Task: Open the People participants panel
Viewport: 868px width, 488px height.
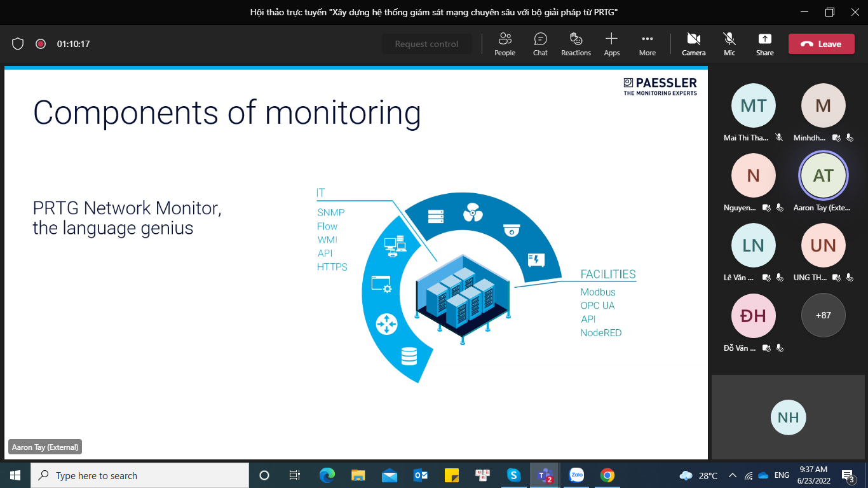Action: [505, 44]
